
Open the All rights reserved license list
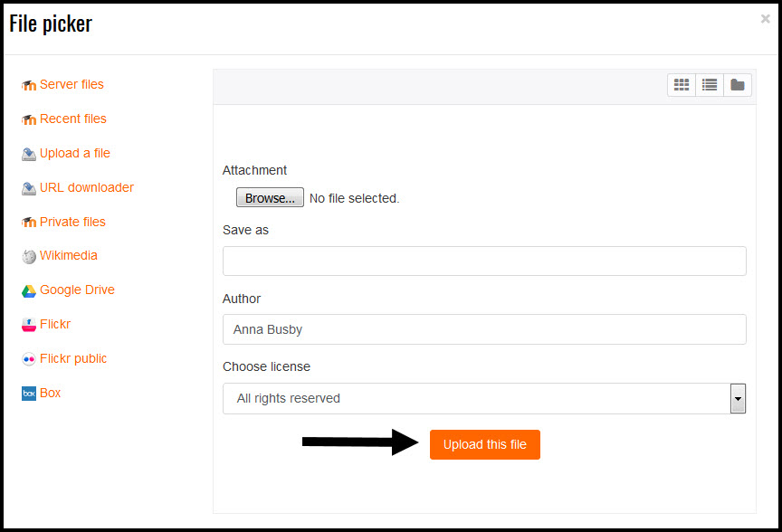click(x=484, y=398)
